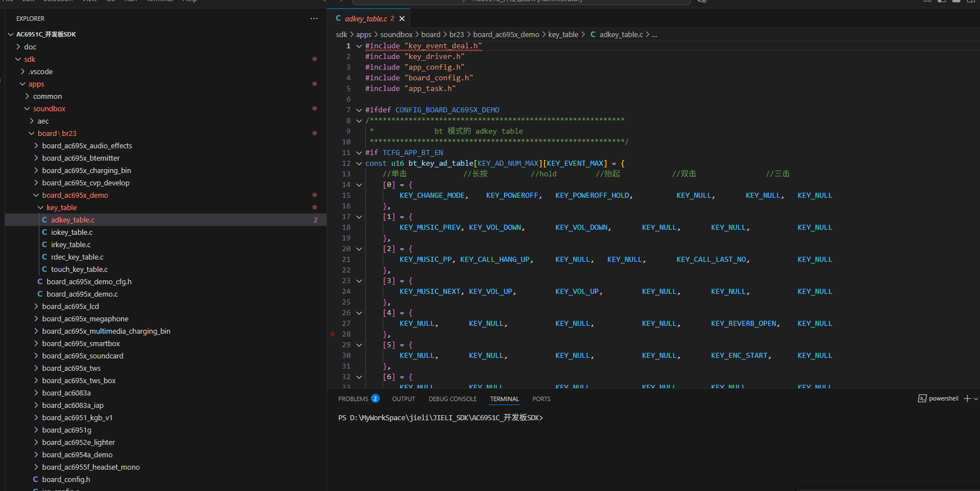Expand the aec folder
Screen dimensions: 980x491
tap(31, 121)
